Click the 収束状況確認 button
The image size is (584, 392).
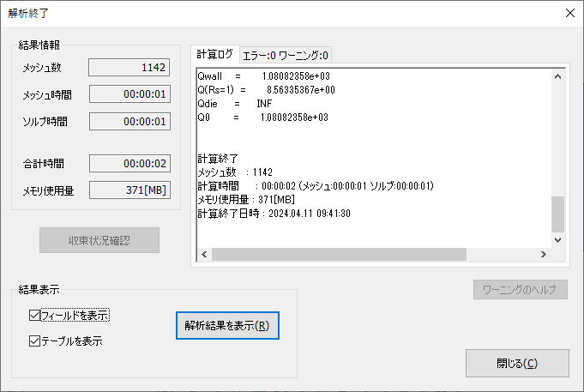click(x=99, y=240)
